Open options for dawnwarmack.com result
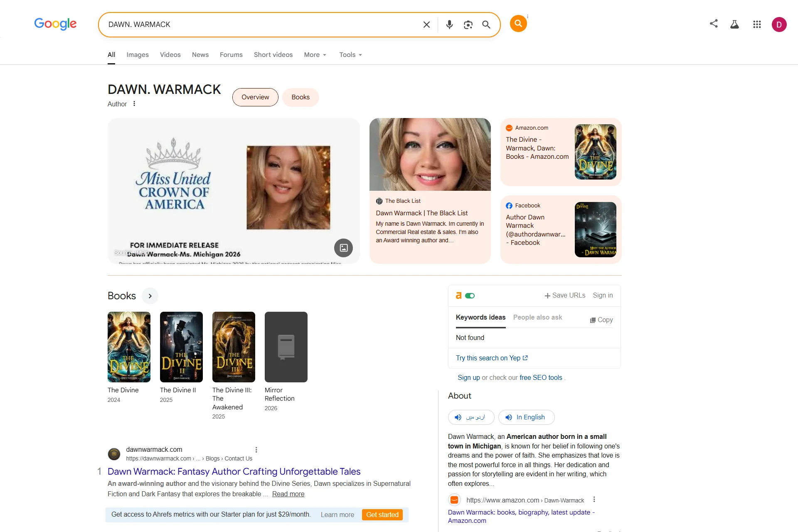 point(256,450)
